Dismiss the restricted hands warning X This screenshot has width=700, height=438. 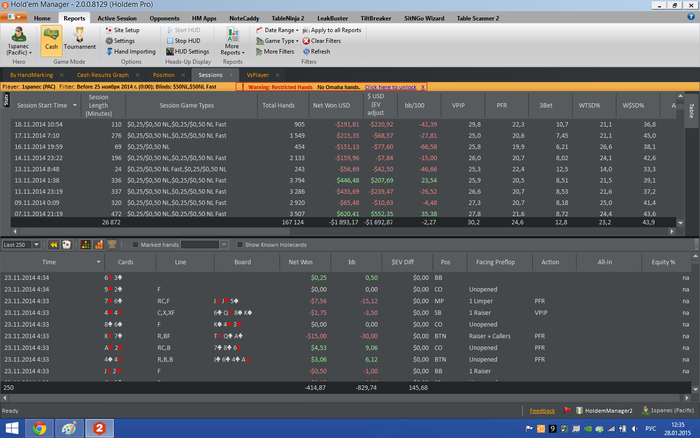[423, 87]
